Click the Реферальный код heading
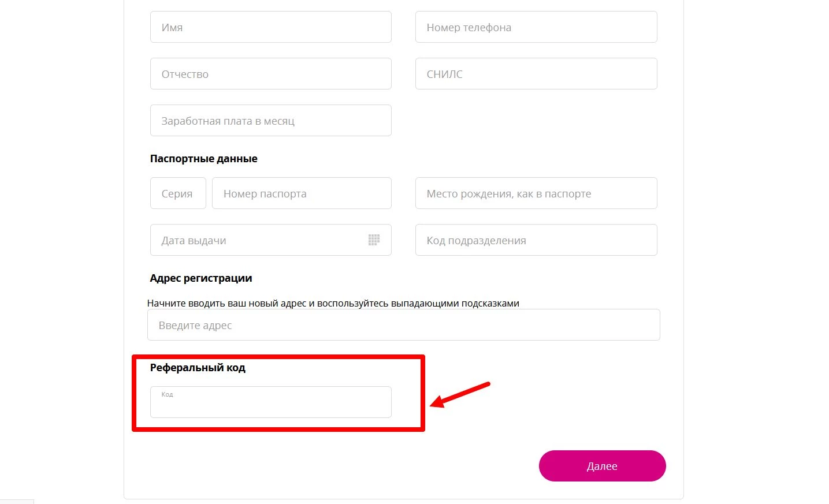This screenshot has height=504, width=829. 198,368
